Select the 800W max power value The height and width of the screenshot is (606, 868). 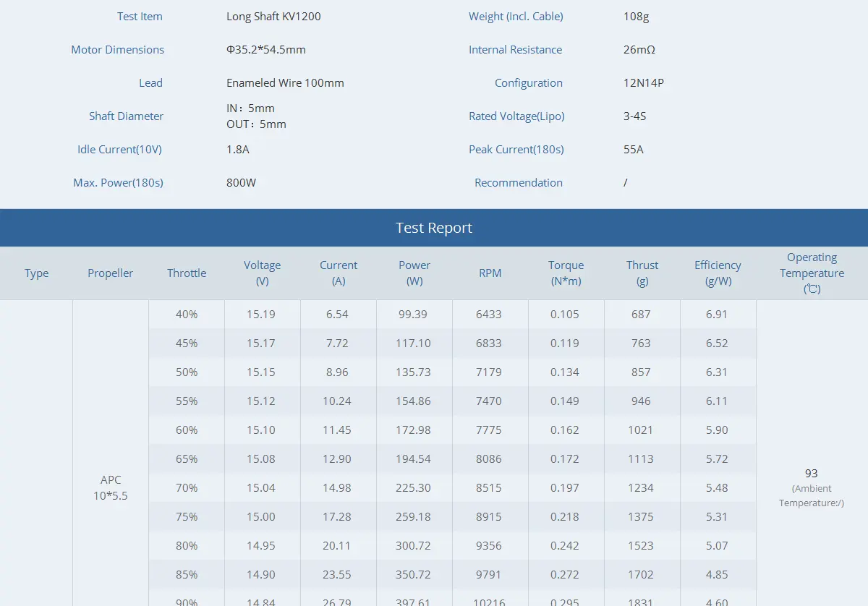pos(241,182)
